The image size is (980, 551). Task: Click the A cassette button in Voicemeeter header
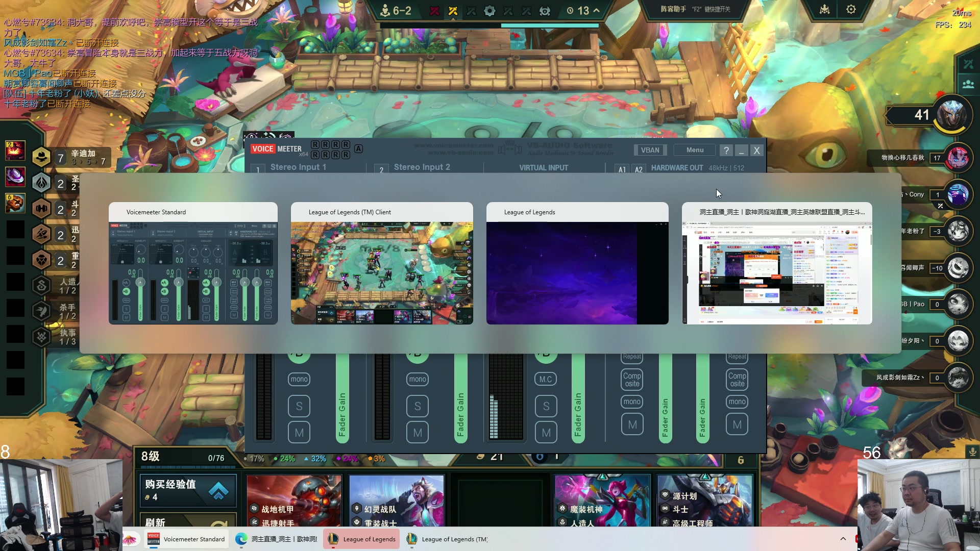pyautogui.click(x=359, y=148)
